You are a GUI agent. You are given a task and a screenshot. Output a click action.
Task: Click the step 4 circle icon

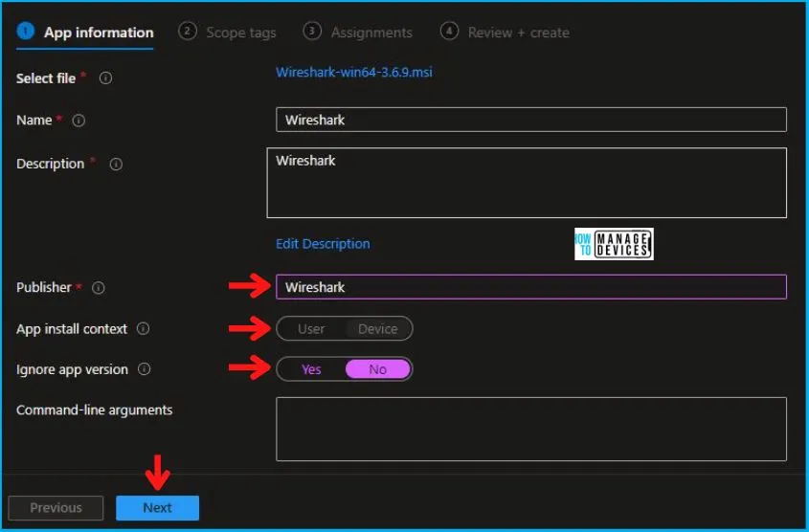(449, 31)
